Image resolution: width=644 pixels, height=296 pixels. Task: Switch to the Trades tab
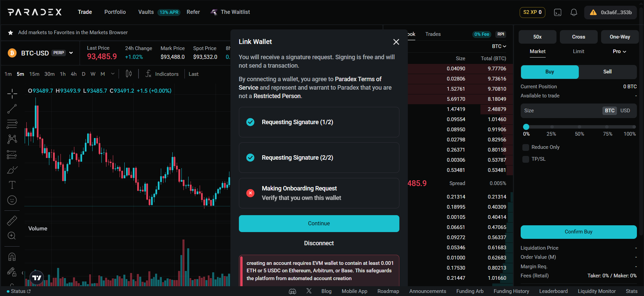(433, 34)
